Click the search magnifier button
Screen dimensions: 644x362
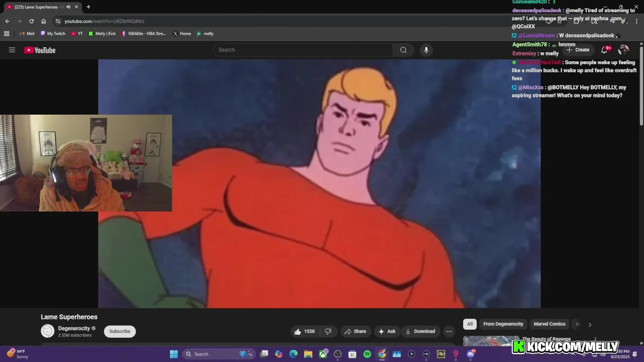click(x=403, y=50)
